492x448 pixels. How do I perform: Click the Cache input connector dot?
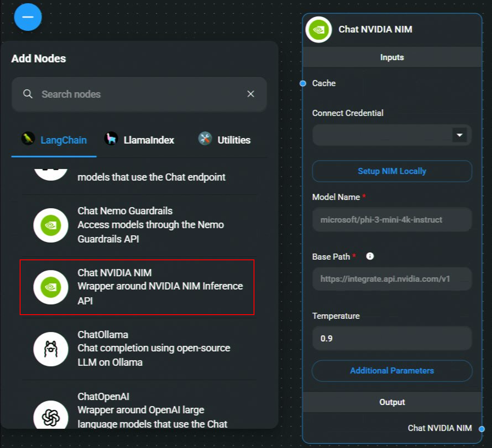coord(302,83)
